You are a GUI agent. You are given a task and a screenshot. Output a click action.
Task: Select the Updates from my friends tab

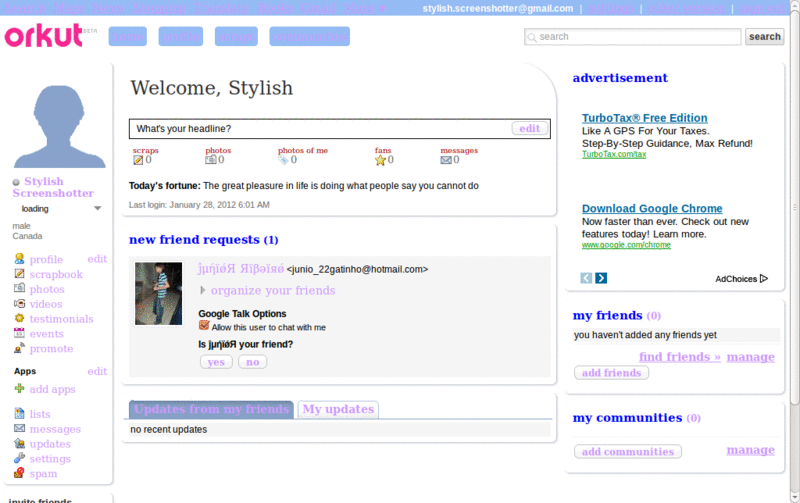[x=211, y=409]
